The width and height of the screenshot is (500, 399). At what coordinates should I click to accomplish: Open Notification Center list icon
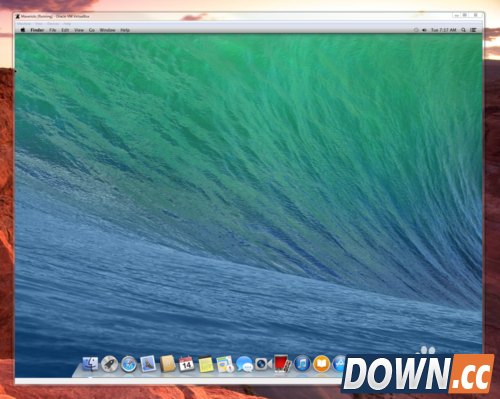(473, 30)
